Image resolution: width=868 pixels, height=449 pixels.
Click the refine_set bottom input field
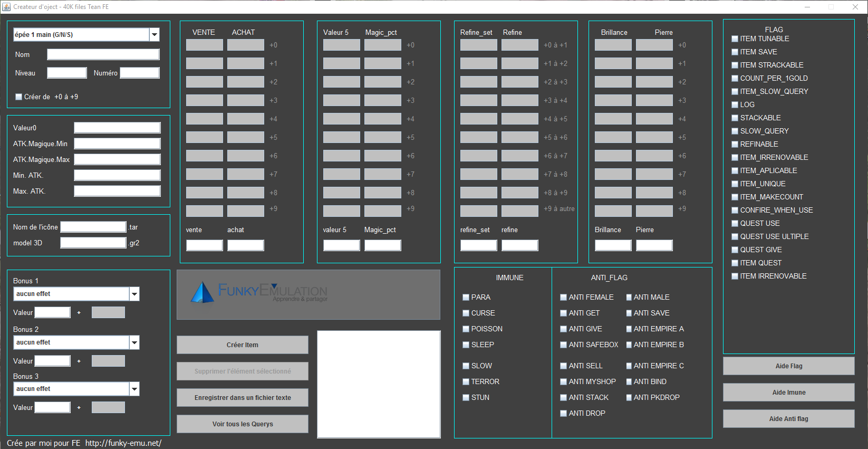tap(479, 245)
